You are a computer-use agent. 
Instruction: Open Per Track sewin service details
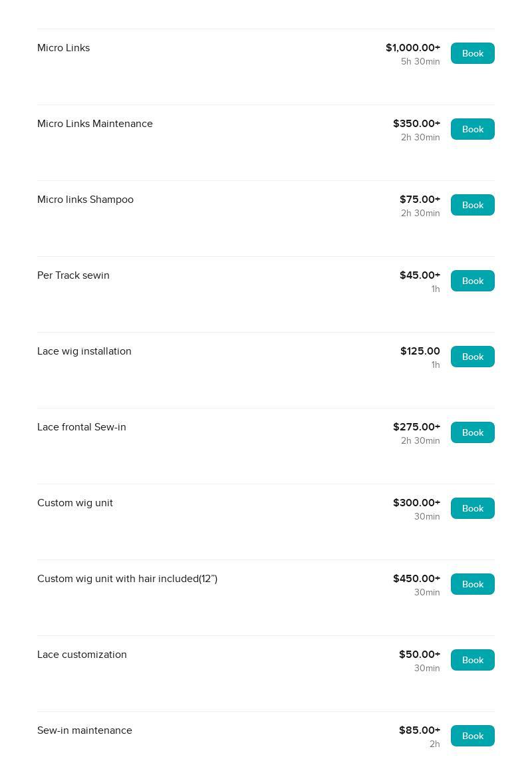[73, 275]
